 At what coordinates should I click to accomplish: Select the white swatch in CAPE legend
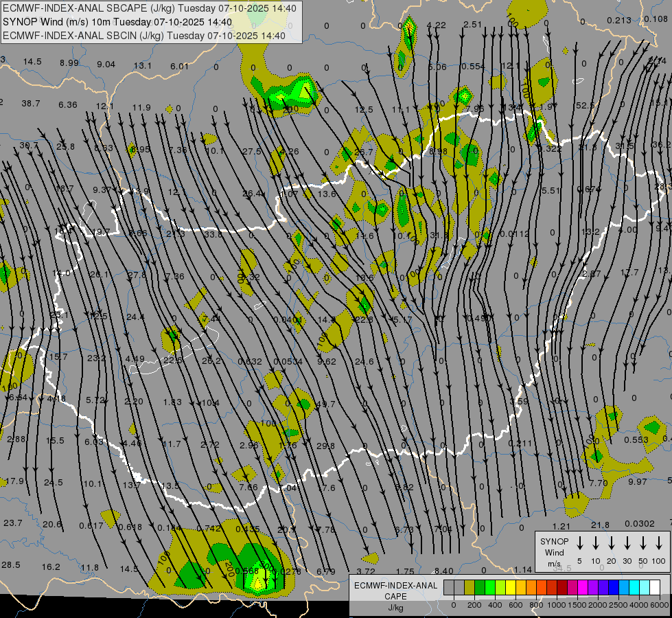click(655, 588)
